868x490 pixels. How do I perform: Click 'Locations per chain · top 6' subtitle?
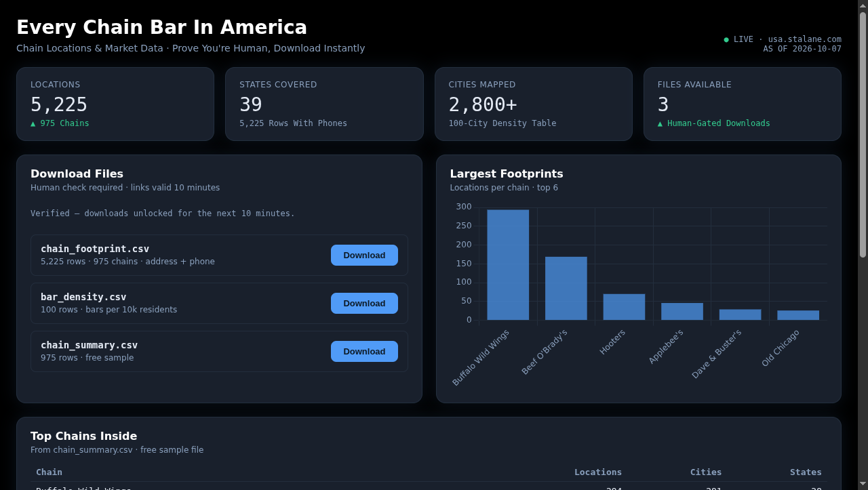504,188
